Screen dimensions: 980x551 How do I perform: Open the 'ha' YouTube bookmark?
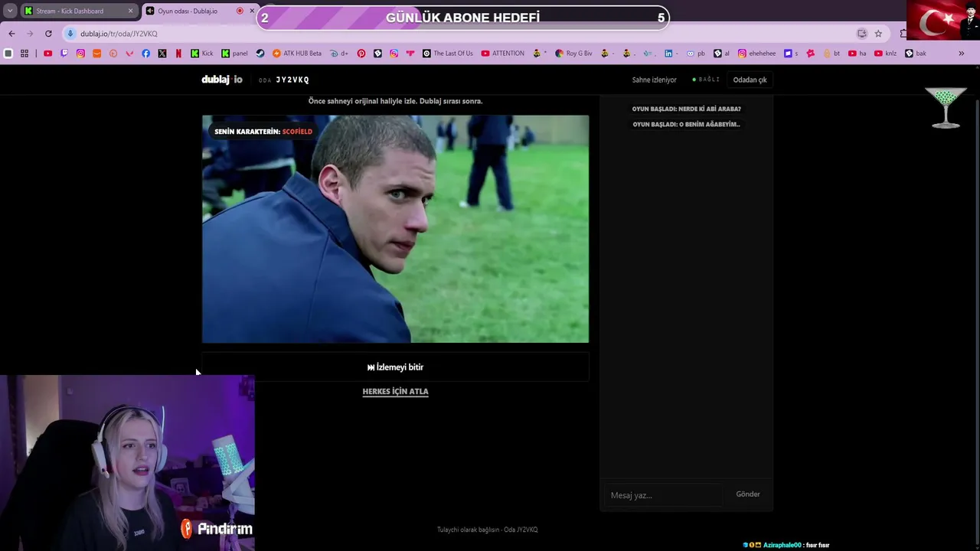[857, 54]
